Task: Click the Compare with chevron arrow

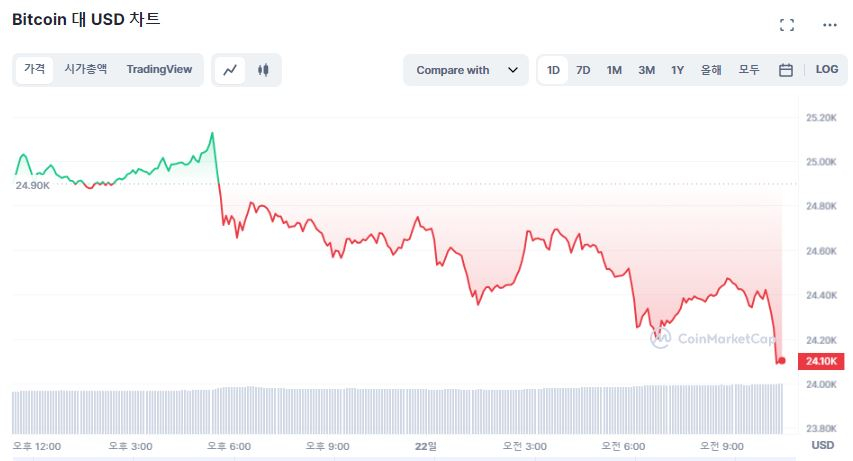Action: tap(513, 70)
